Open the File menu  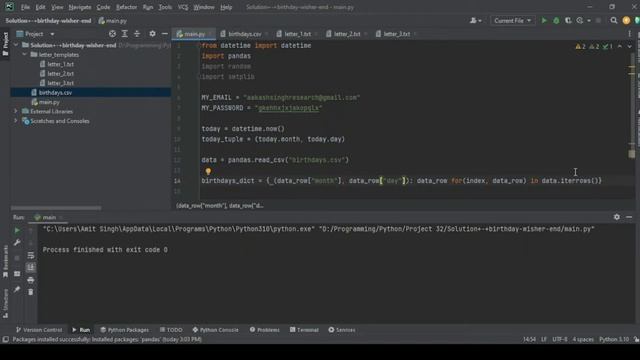pyautogui.click(x=25, y=7)
